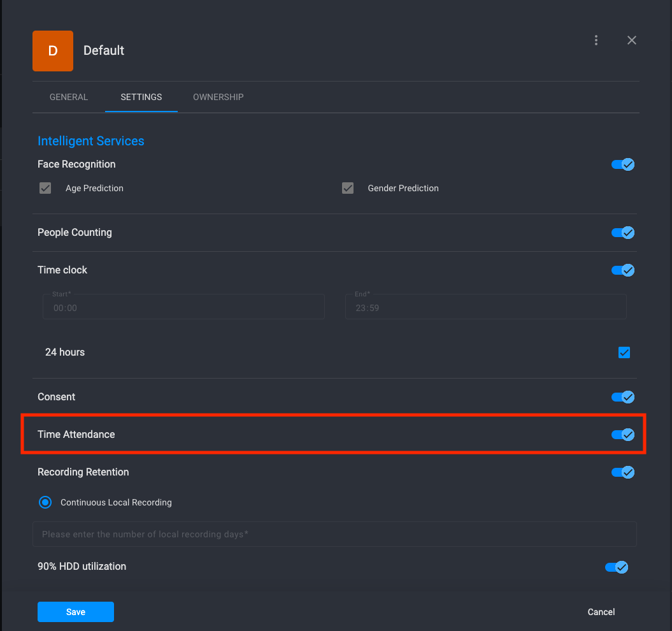672x631 pixels.
Task: Focus the local recording days input
Action: (x=334, y=534)
